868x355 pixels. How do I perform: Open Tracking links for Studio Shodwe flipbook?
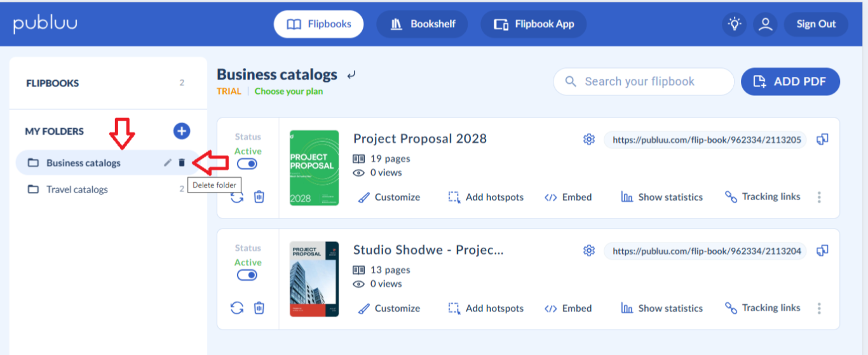(763, 308)
